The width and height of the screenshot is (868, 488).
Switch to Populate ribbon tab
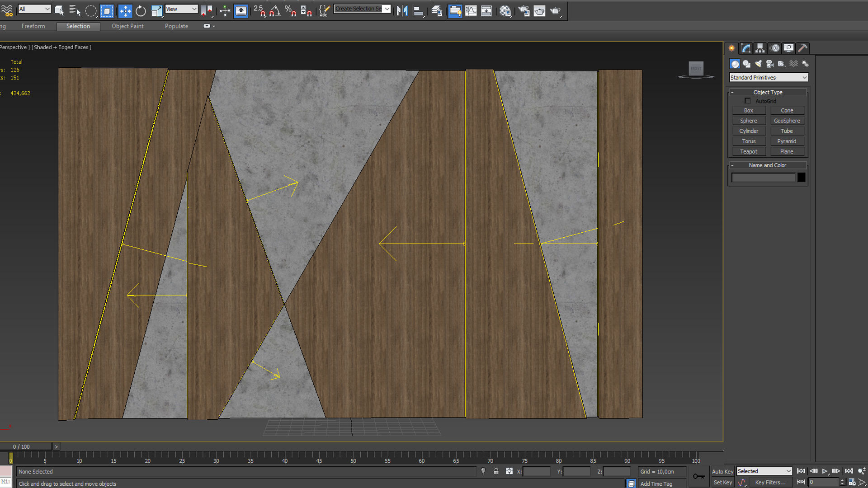click(x=176, y=26)
